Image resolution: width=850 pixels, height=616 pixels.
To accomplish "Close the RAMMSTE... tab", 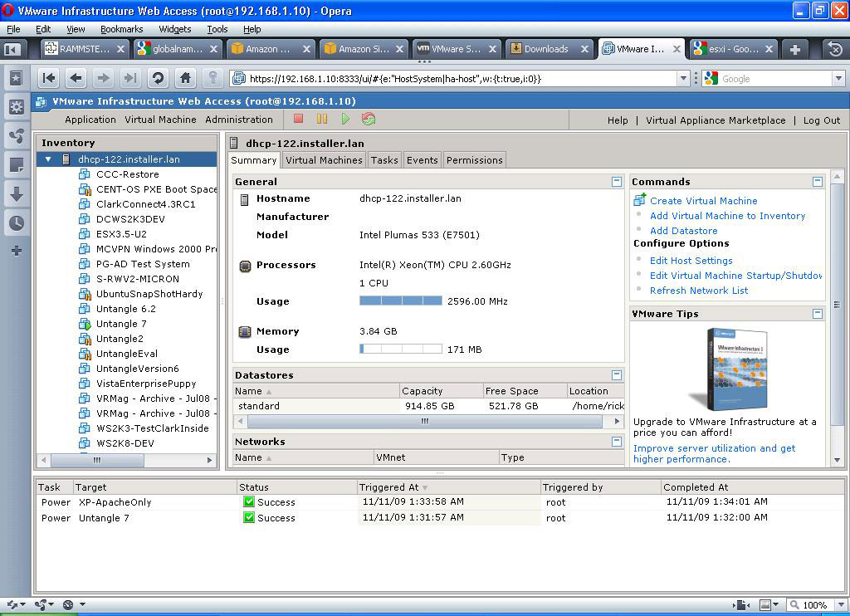I will click(120, 49).
